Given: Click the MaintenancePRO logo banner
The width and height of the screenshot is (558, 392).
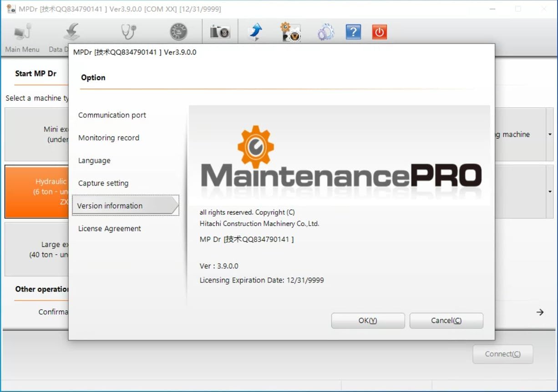Looking at the screenshot, I should tap(339, 156).
